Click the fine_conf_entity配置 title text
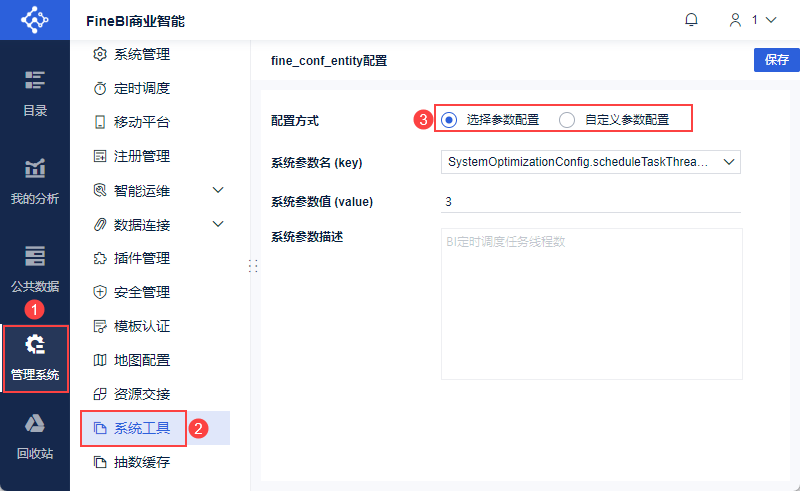 329,61
